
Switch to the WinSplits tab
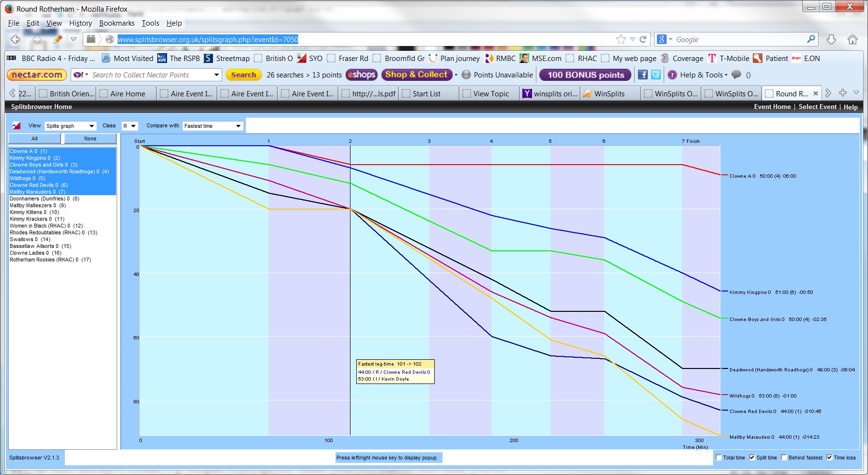(609, 94)
